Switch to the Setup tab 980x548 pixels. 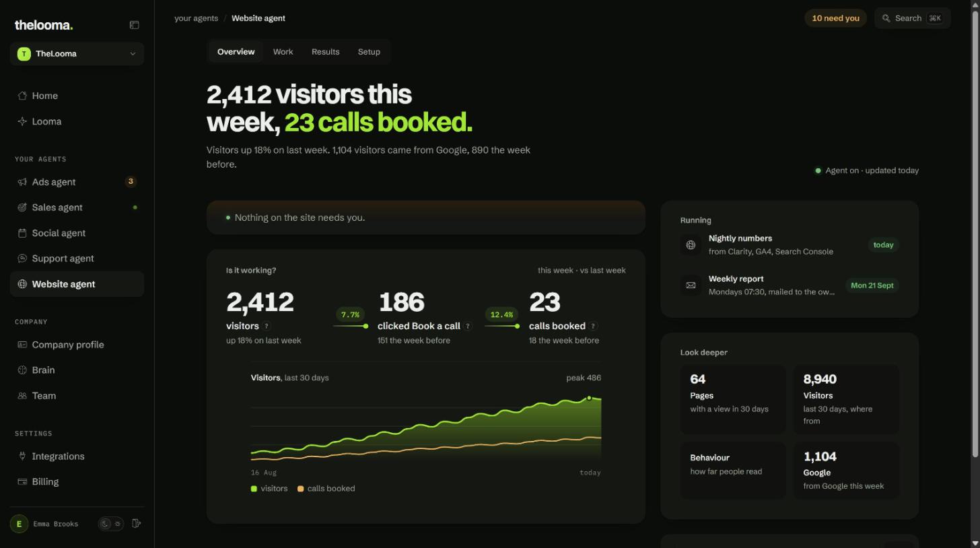(369, 52)
